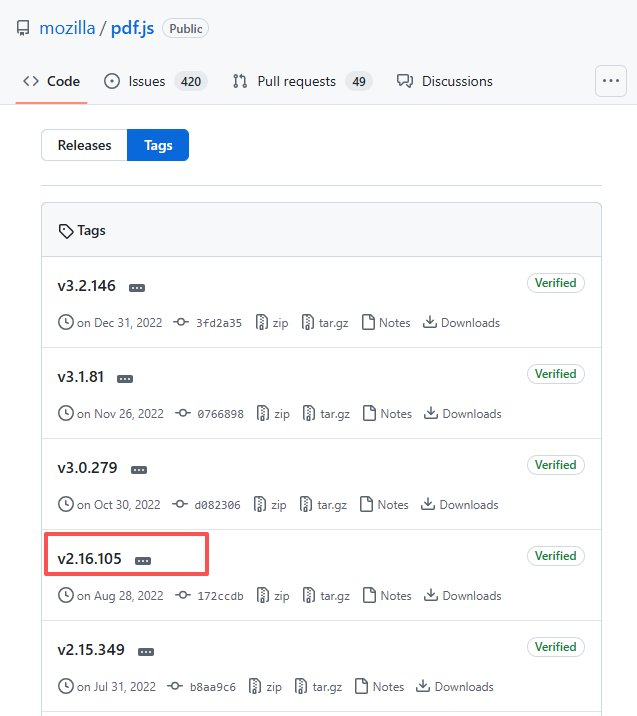Viewport: 637px width, 716px height.
Task: Click Verified badge for v3.0.279
Action: (x=556, y=465)
